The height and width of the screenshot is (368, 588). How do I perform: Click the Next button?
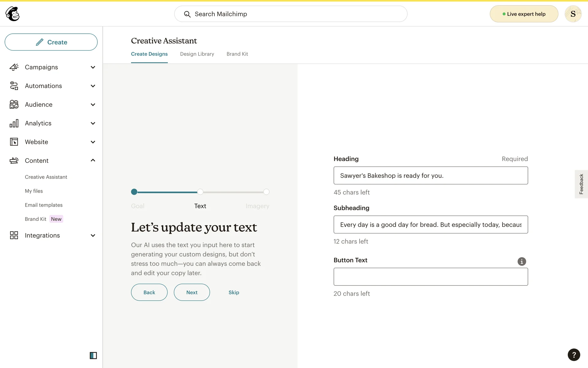(192, 292)
